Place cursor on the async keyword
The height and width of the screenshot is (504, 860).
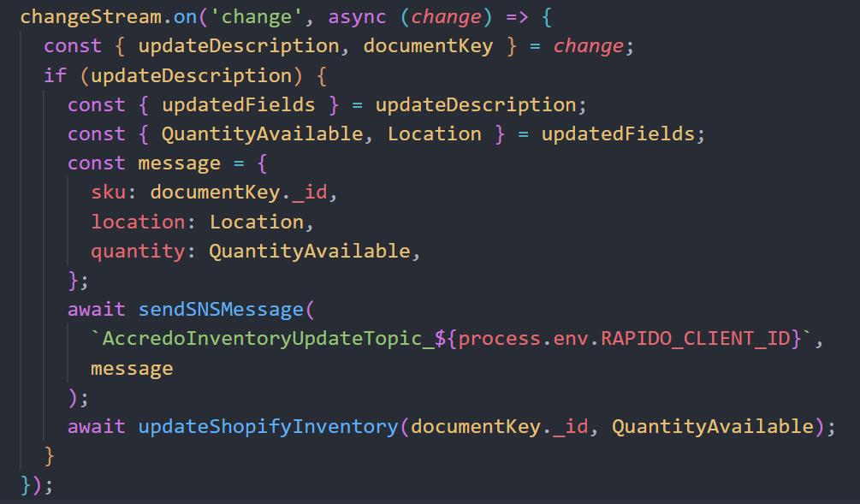pos(358,16)
